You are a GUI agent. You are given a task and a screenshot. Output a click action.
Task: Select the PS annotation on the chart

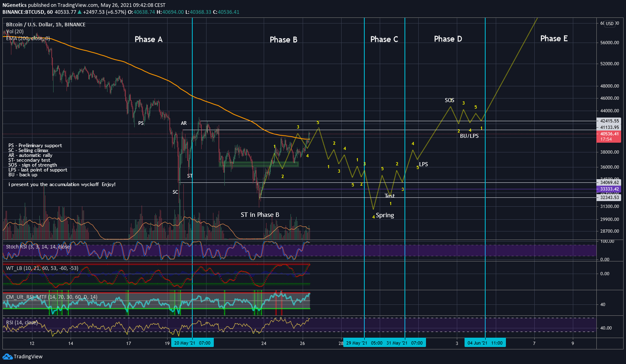click(x=141, y=123)
